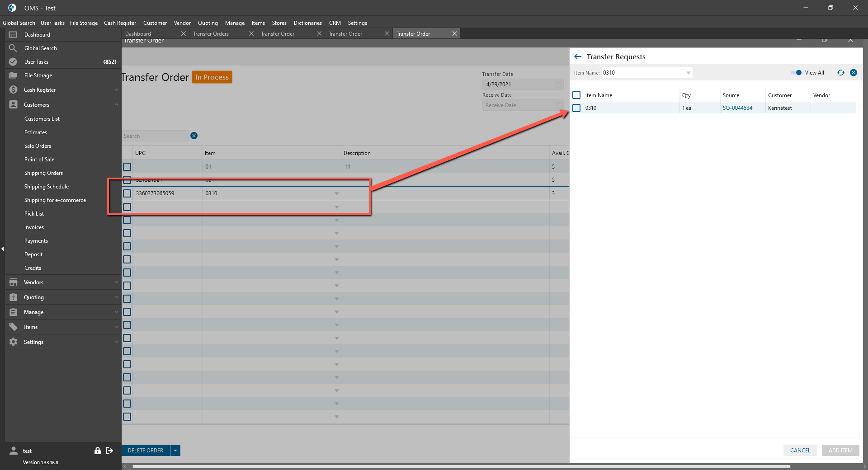Click the test user profile icon

click(14, 451)
